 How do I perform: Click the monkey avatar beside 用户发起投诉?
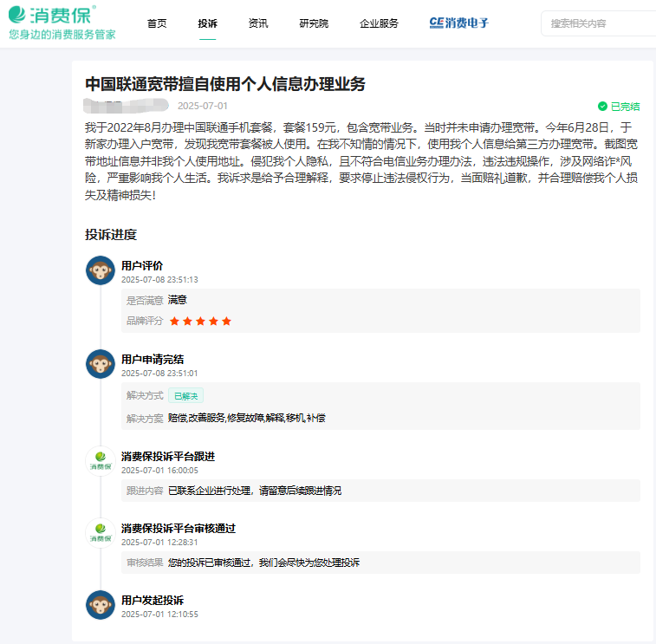pyautogui.click(x=101, y=605)
